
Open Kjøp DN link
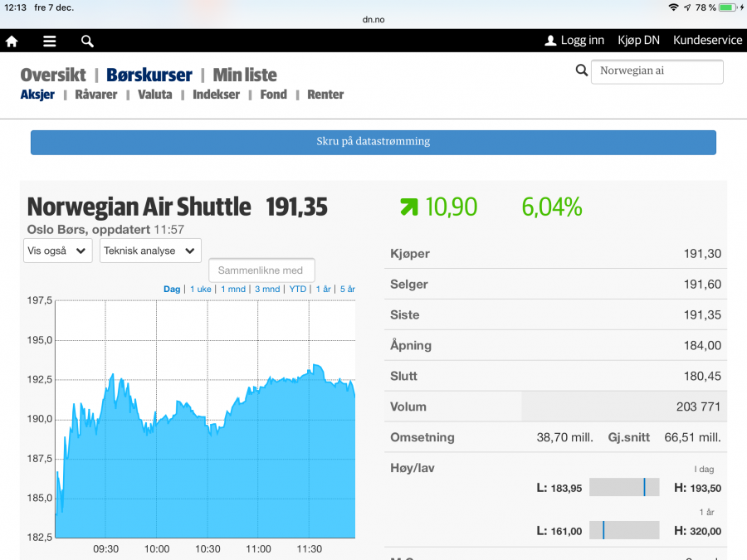point(638,41)
